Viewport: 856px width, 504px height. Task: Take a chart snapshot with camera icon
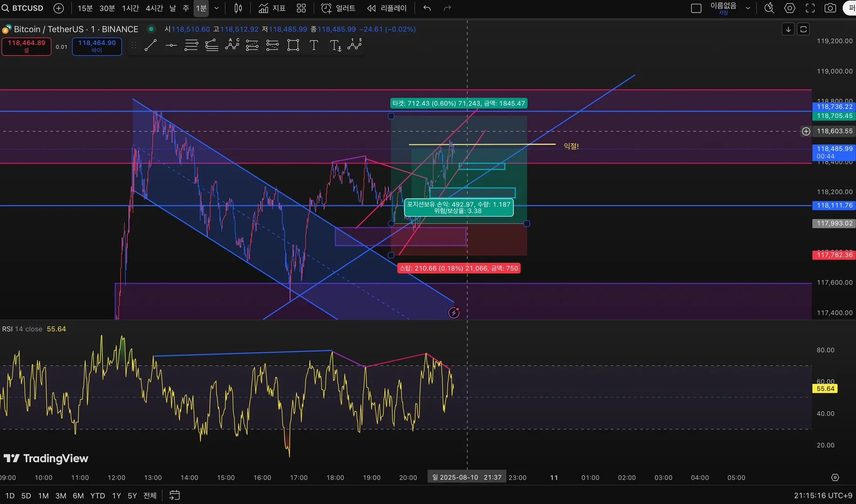pyautogui.click(x=830, y=8)
